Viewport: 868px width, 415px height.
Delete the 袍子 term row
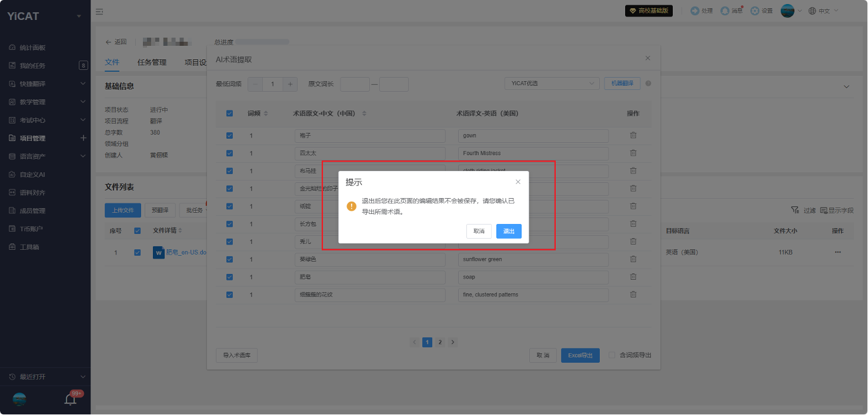coord(633,136)
